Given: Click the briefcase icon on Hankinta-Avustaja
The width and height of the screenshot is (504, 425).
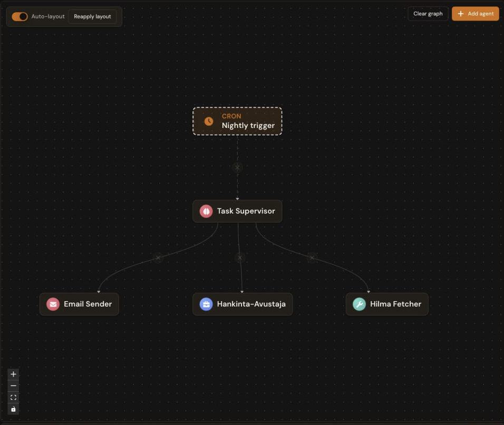Looking at the screenshot, I should click(x=206, y=304).
